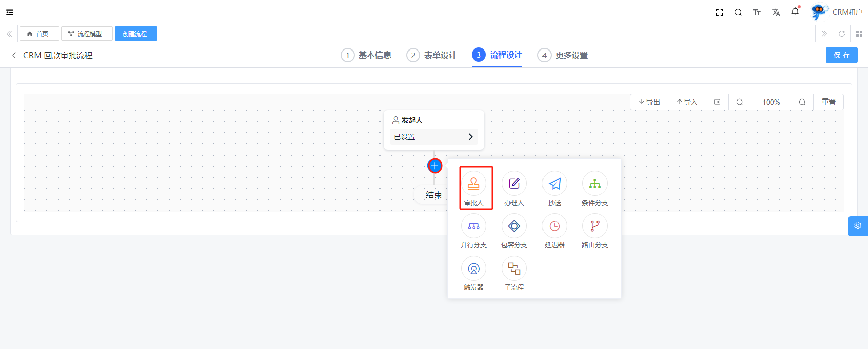Zoom out the flow canvas
The height and width of the screenshot is (349, 868).
739,102
